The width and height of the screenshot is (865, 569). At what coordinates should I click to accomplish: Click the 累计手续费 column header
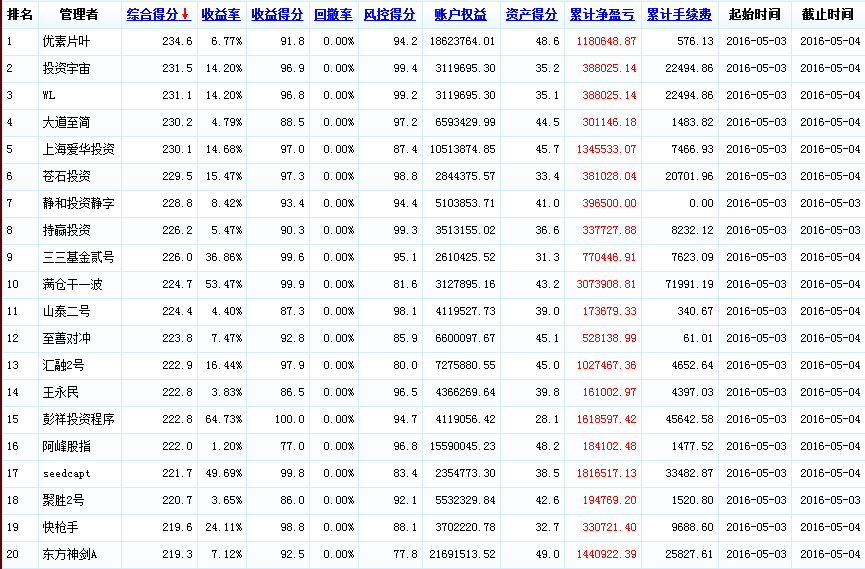click(x=679, y=15)
